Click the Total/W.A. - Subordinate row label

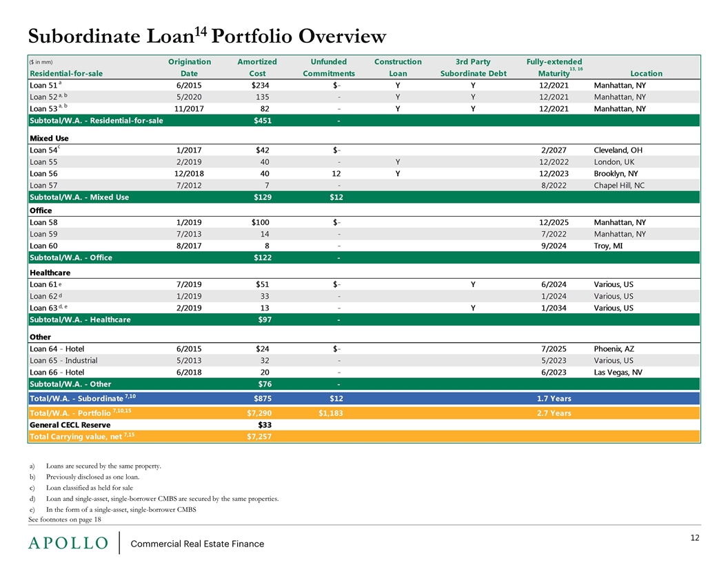(x=83, y=398)
